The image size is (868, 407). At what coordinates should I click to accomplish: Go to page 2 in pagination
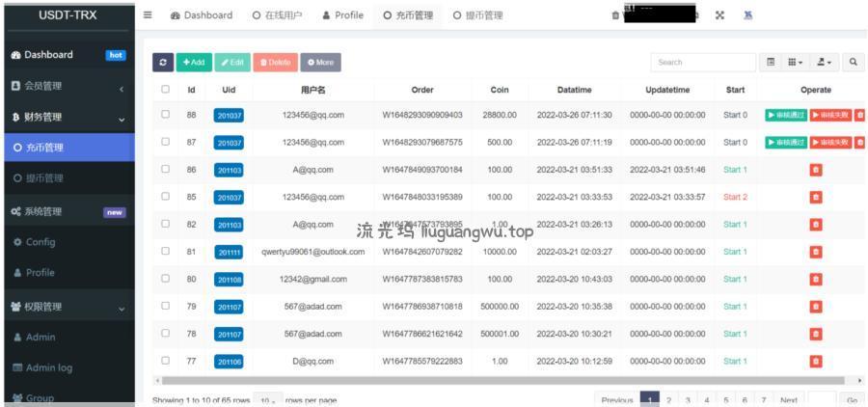tap(668, 400)
